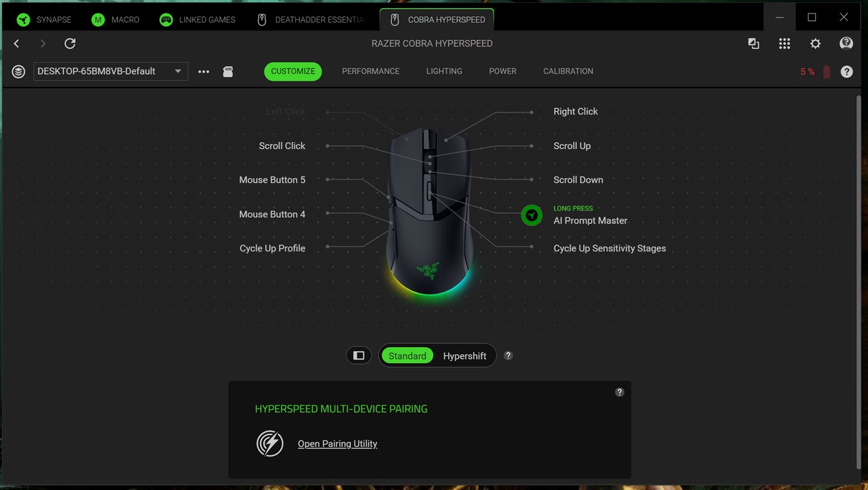Viewport: 868px width, 490px height.
Task: Open the modules grid icon
Action: click(x=784, y=44)
